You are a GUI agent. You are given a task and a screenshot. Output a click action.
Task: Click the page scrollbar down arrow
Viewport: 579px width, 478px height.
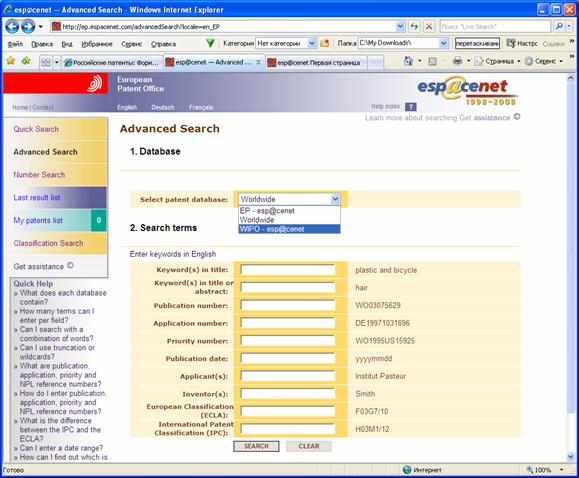point(571,457)
